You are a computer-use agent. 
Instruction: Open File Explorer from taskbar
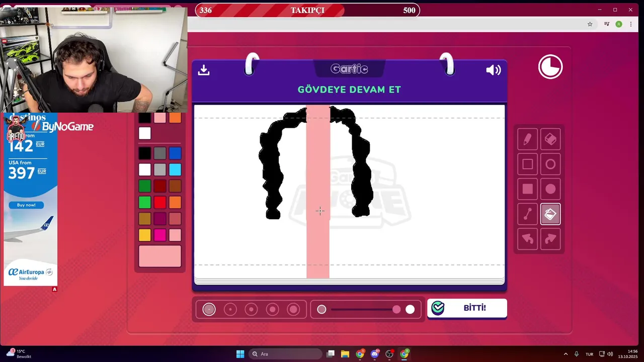tap(345, 354)
